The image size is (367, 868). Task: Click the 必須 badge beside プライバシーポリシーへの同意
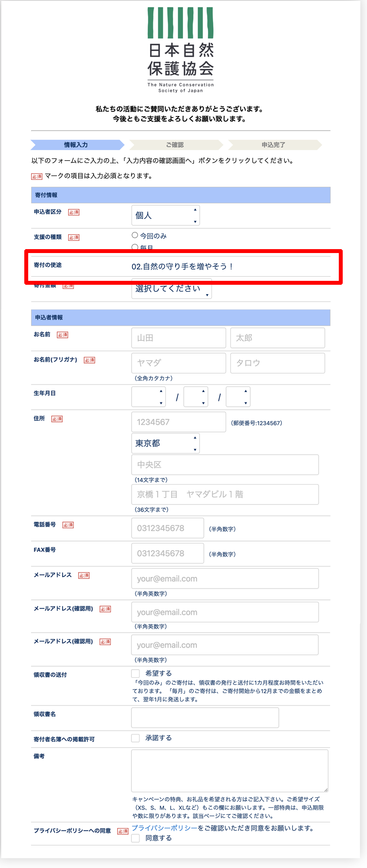123,832
